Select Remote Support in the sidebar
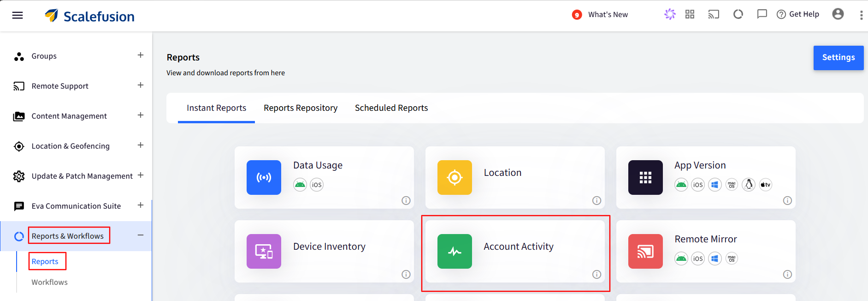The width and height of the screenshot is (868, 301). pos(60,86)
